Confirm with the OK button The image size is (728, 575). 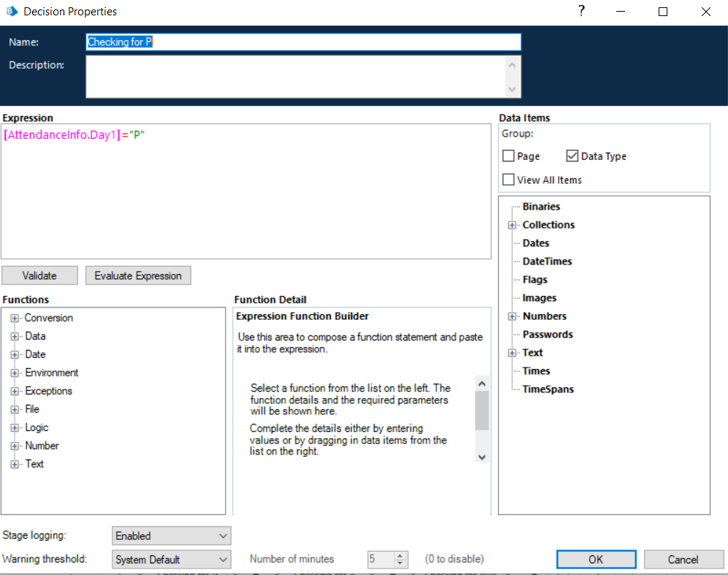point(596,559)
